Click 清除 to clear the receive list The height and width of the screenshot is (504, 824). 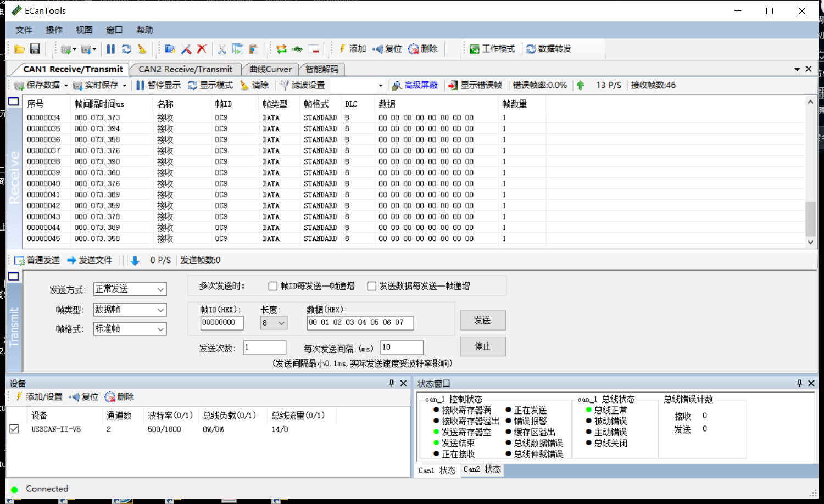[254, 85]
